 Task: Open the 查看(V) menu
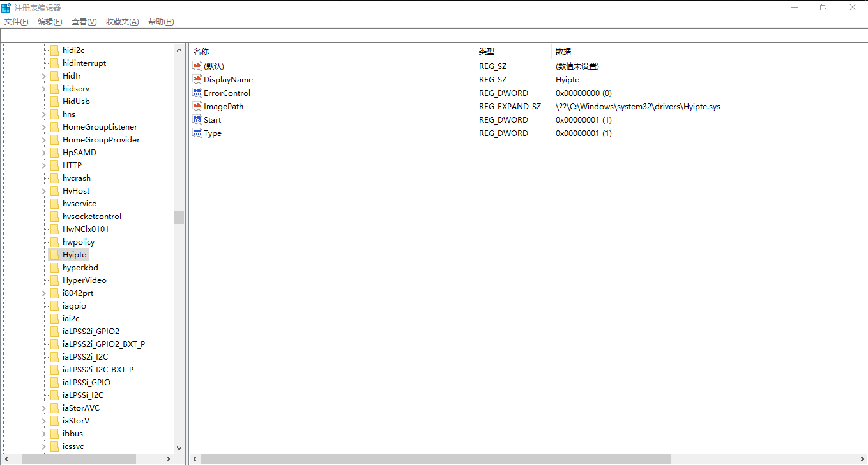point(84,22)
